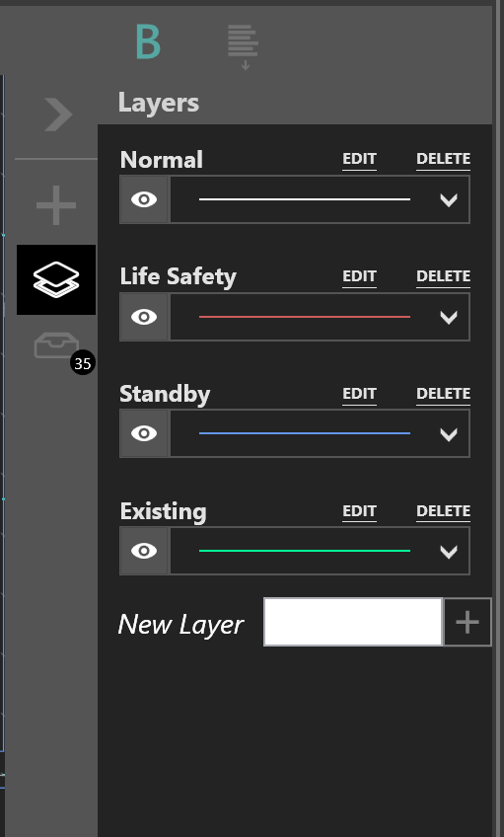Click the teal B icon
This screenshot has width=504, height=837.
[148, 42]
